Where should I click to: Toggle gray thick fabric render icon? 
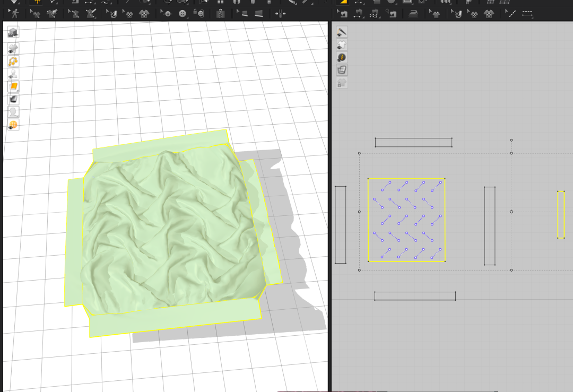tap(13, 99)
